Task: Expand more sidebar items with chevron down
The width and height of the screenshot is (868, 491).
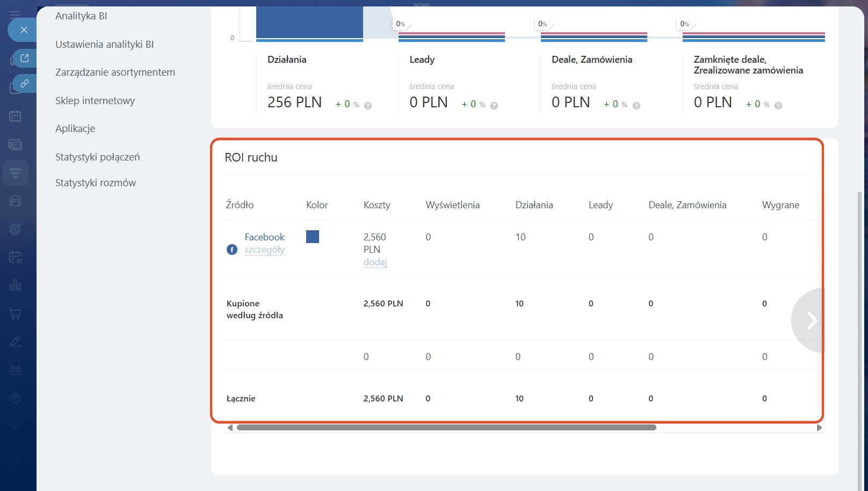Action: tap(15, 427)
